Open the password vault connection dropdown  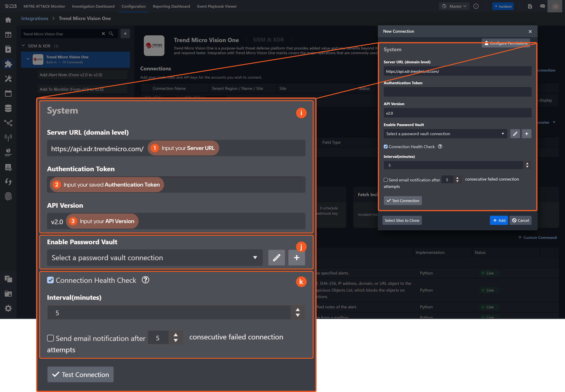(x=445, y=134)
